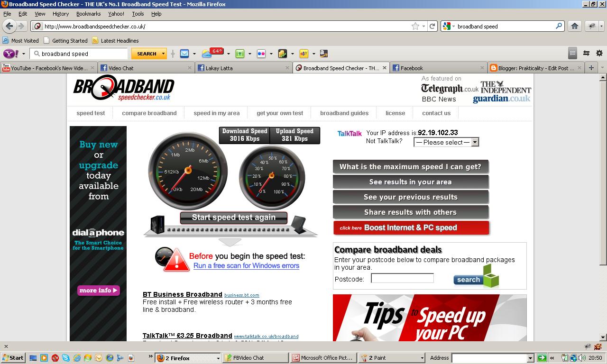Screen dimensions: 607x364
Task: Open the Yahoo SEARCH button dropdown arrow
Action: [163, 54]
